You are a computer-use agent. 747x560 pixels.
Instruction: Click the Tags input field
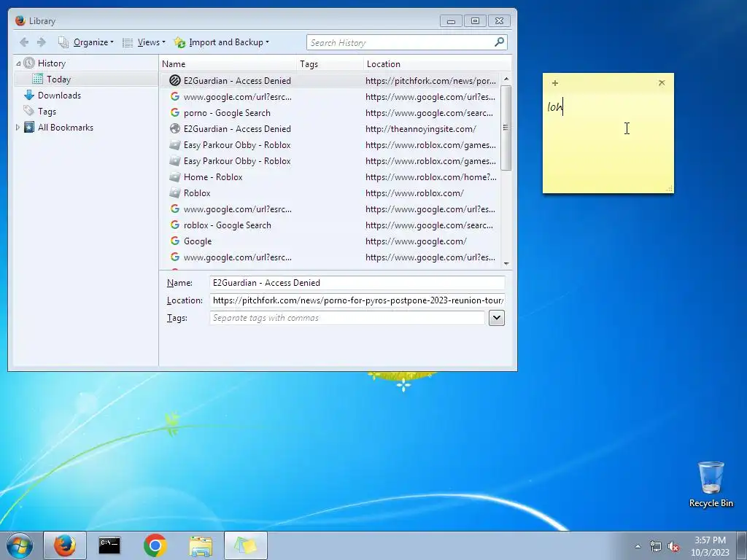(x=347, y=318)
